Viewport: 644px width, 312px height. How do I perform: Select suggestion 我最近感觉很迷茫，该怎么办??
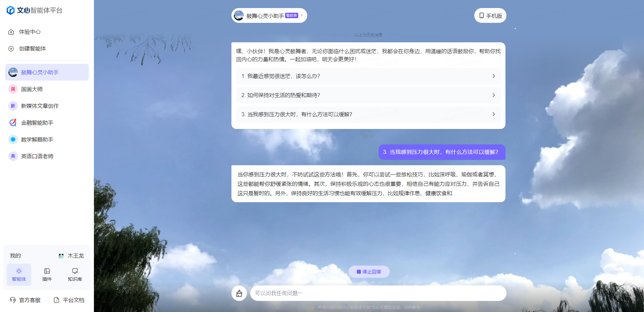click(x=368, y=76)
